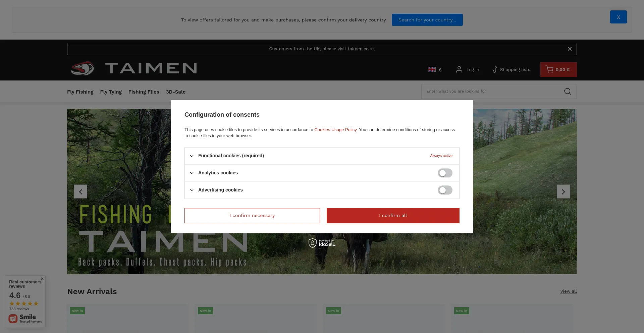Open Shopping lists hook icon
644x333 pixels.
[494, 69]
